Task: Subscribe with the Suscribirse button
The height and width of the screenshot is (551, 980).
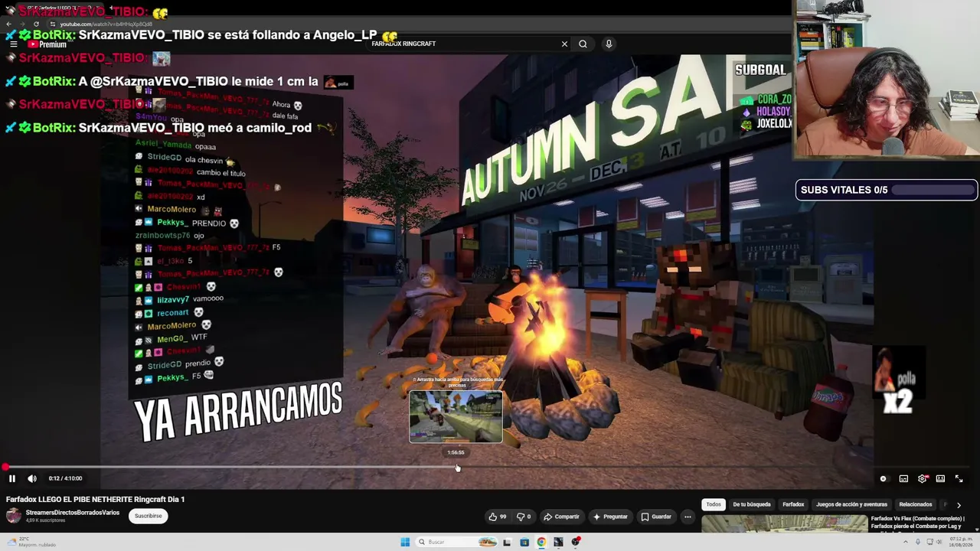Action: click(x=149, y=516)
